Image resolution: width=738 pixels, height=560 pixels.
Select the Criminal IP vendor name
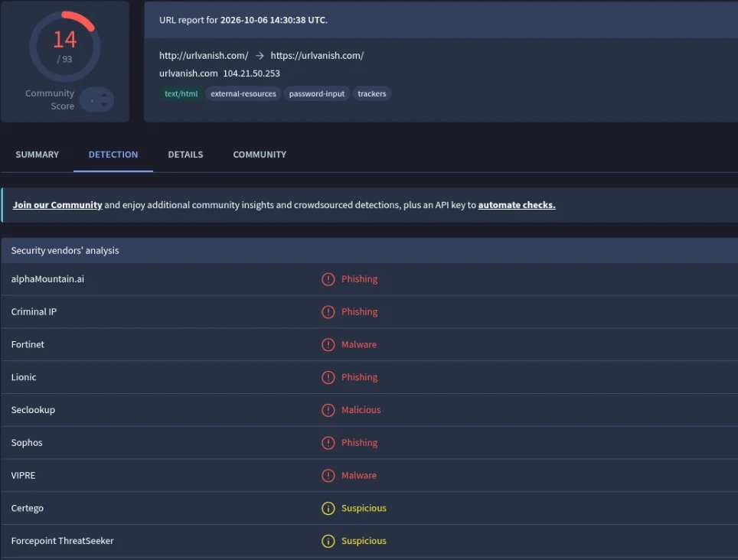point(34,311)
